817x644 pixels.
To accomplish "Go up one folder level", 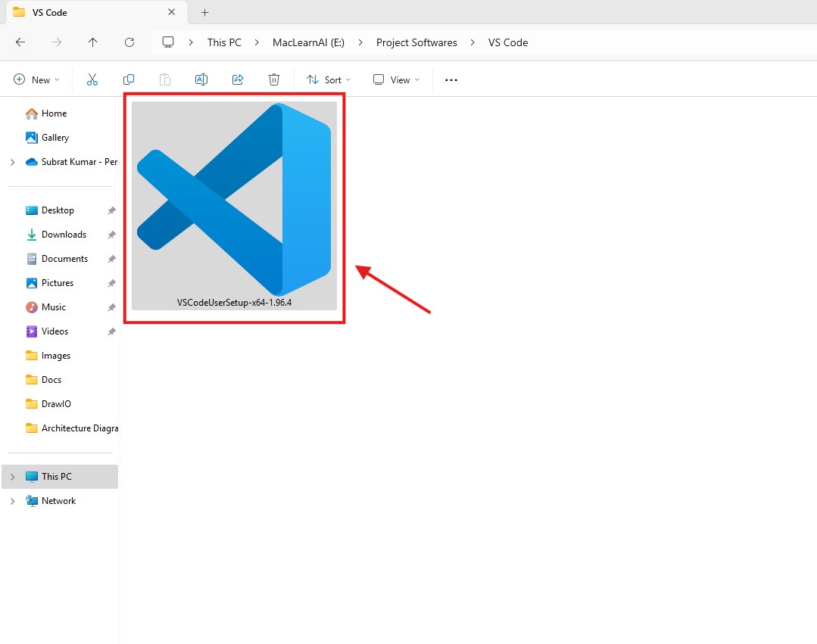I will tap(93, 42).
